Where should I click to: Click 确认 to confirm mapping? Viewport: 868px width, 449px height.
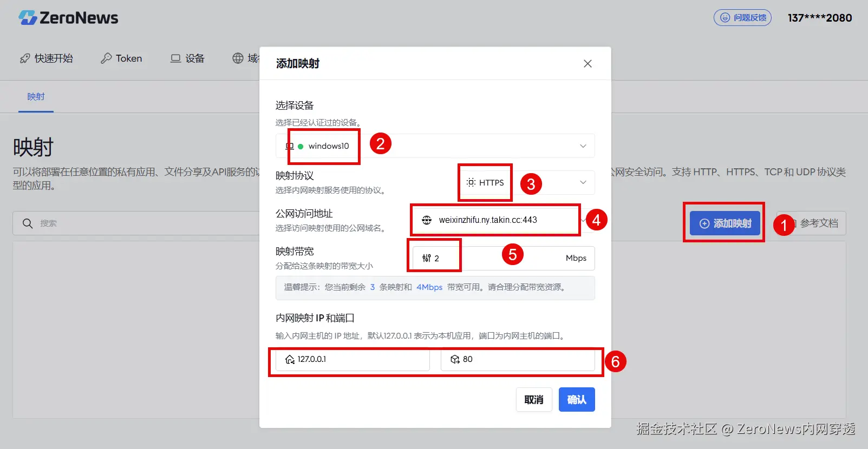(577, 400)
